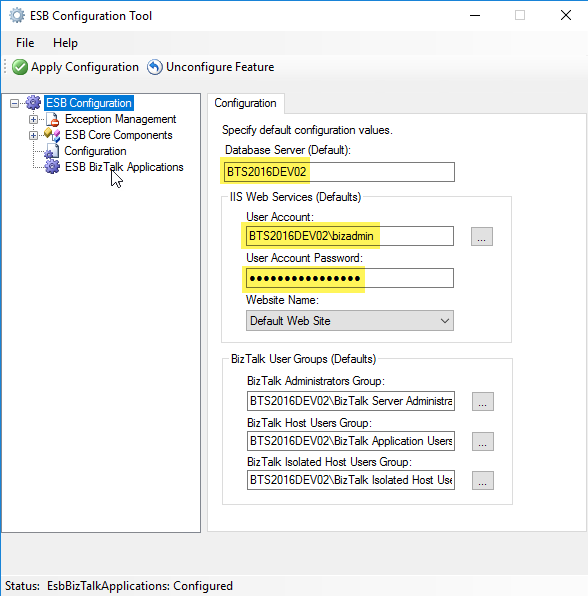The width and height of the screenshot is (588, 596).
Task: Focus the Database Server field
Action: click(339, 172)
